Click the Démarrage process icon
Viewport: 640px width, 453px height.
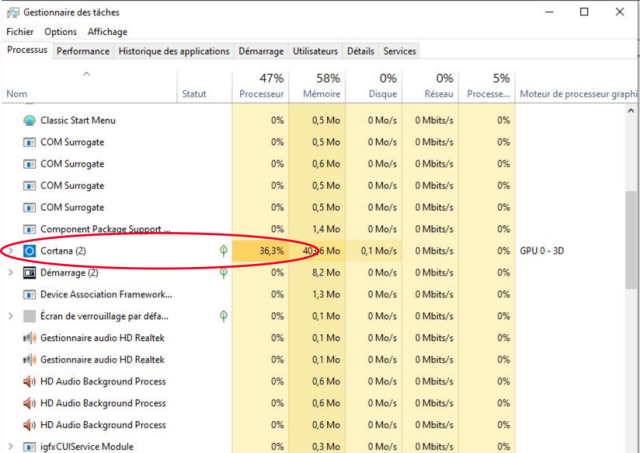coord(29,273)
